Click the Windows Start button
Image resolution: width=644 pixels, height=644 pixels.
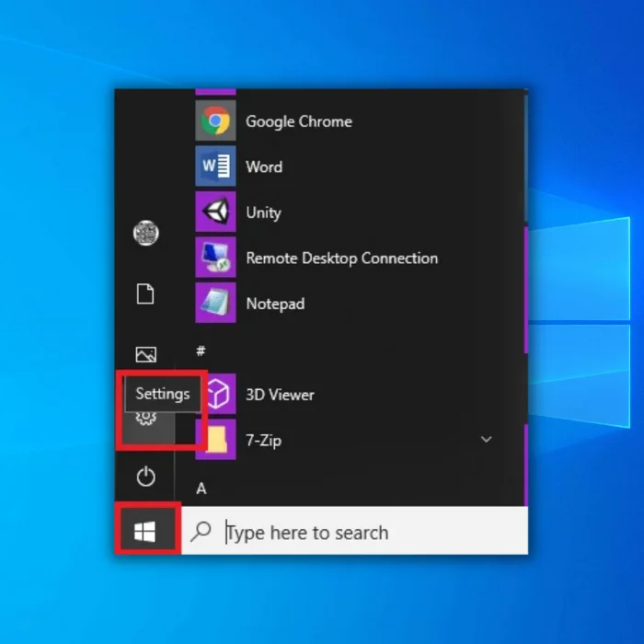pos(145,532)
